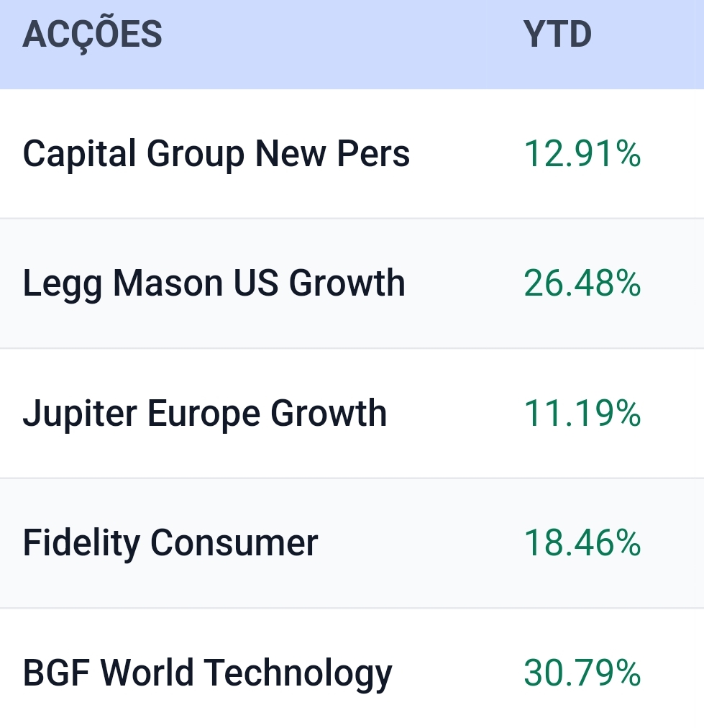Open the Legg Mason US Growth fund
This screenshot has width=704, height=728.
click(214, 283)
